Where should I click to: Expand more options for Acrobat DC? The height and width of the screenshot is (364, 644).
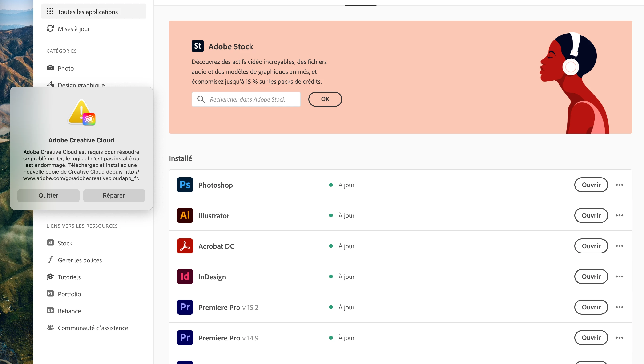(619, 246)
